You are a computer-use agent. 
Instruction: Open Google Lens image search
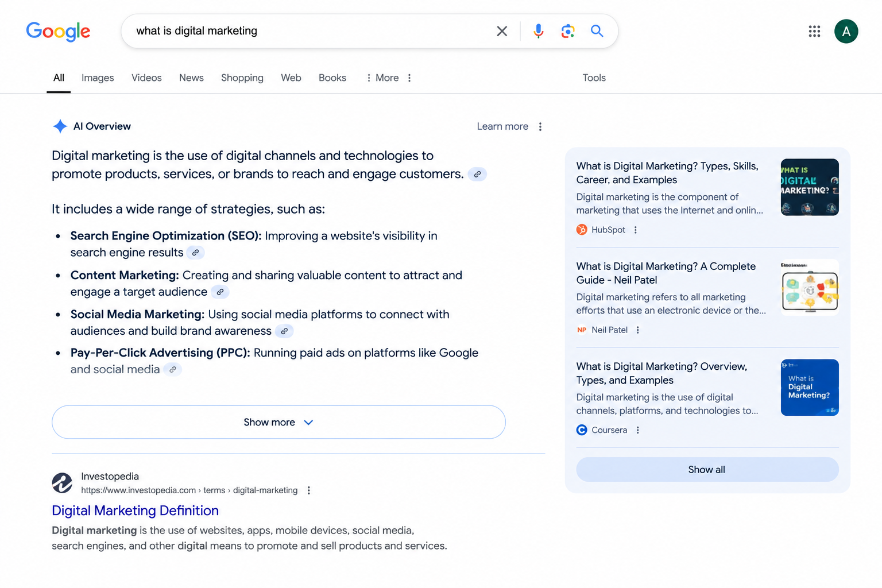[x=568, y=31]
